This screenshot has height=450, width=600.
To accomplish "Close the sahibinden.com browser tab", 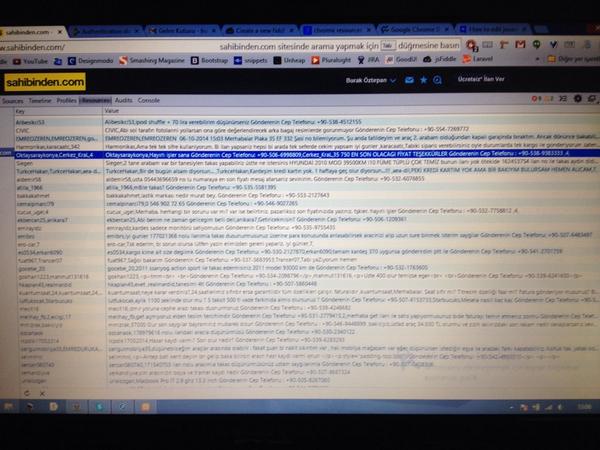I will point(60,32).
